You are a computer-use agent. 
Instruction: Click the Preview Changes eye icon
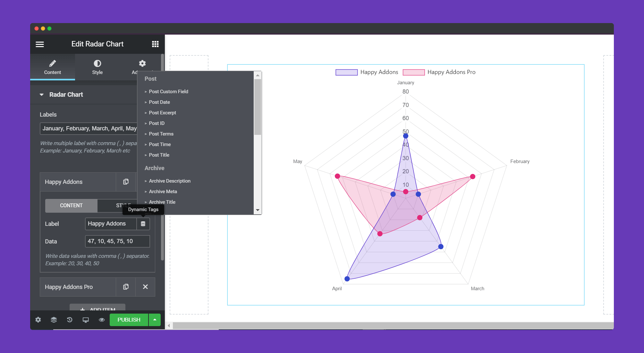102,320
